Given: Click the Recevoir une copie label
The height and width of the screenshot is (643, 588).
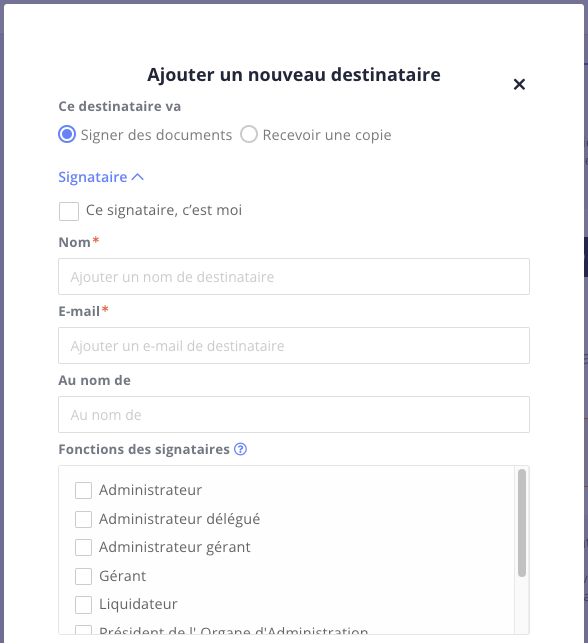Looking at the screenshot, I should coord(327,135).
